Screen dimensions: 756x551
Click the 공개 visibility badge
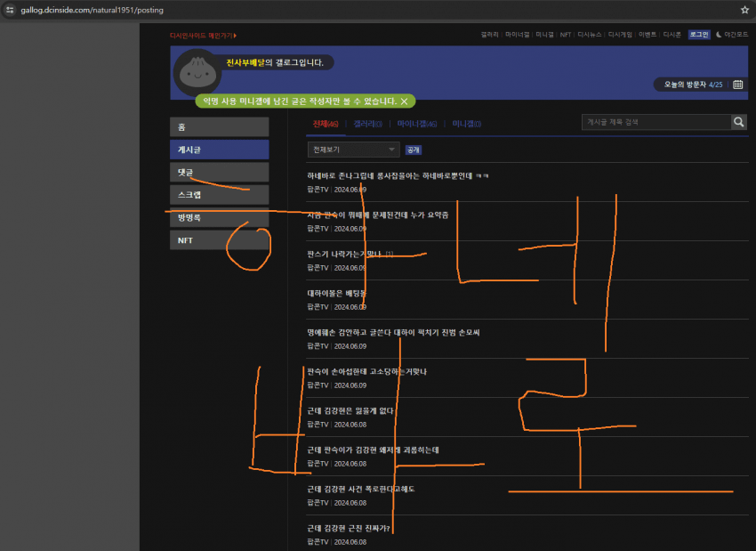(413, 150)
